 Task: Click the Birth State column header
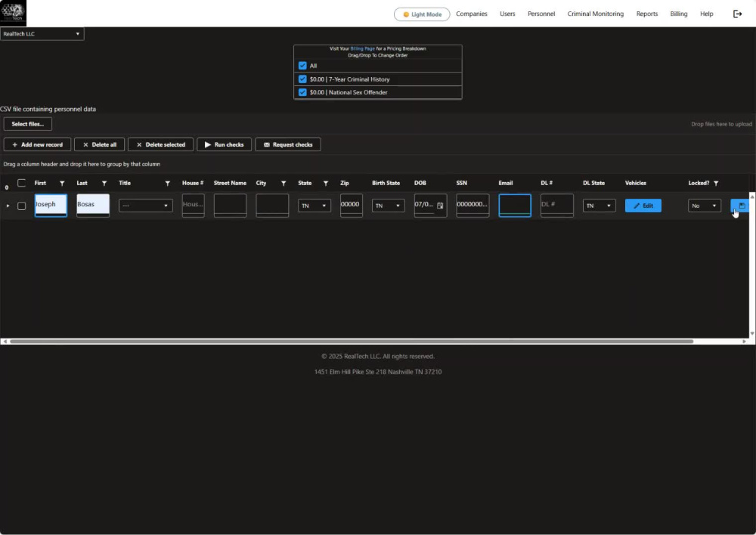pyautogui.click(x=386, y=183)
